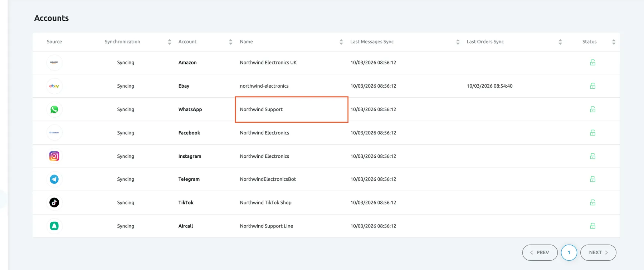Click the Amazon source logo icon
644x270 pixels.
pyautogui.click(x=54, y=63)
